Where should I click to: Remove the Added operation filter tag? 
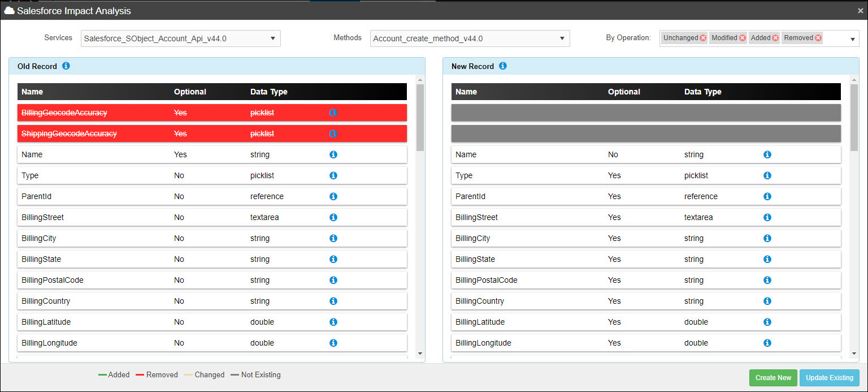(775, 38)
